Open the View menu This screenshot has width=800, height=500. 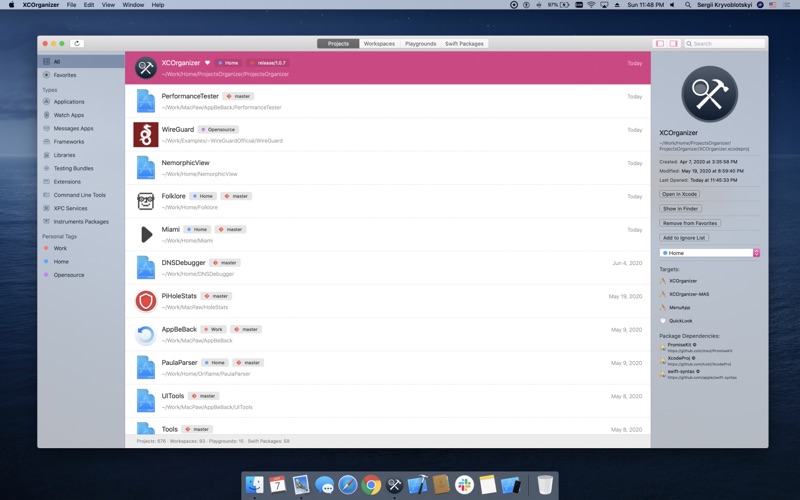[x=108, y=5]
